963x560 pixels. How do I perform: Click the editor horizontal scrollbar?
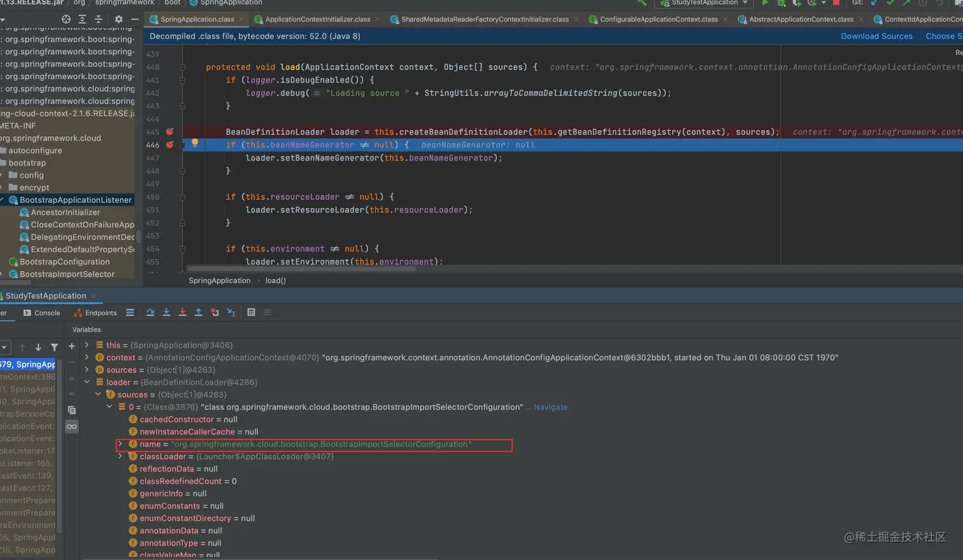pyautogui.click(x=302, y=269)
